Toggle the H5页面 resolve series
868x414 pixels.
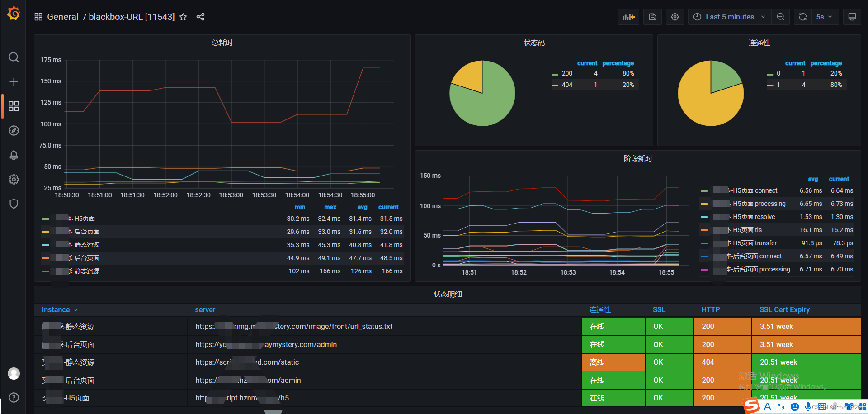tap(744, 217)
